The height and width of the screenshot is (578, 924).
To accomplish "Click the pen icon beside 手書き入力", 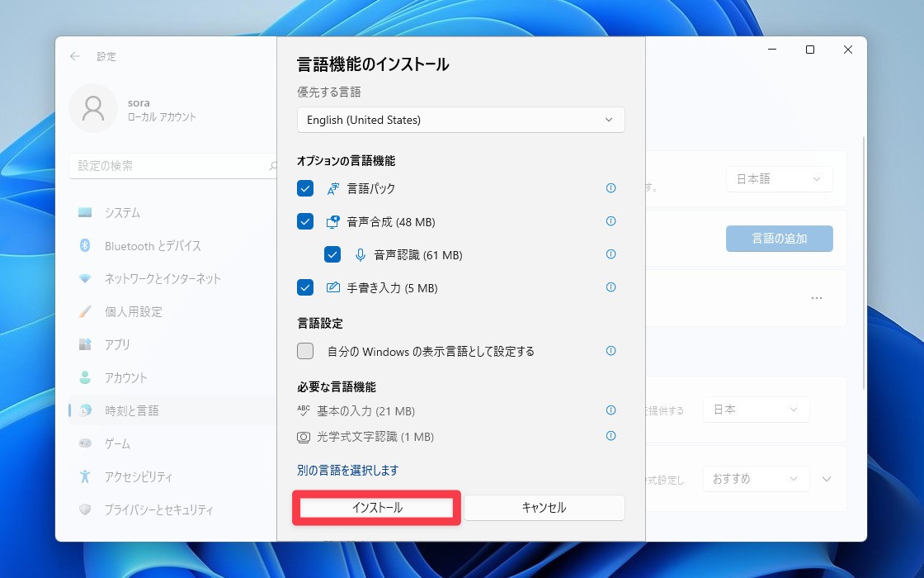I will pyautogui.click(x=333, y=288).
